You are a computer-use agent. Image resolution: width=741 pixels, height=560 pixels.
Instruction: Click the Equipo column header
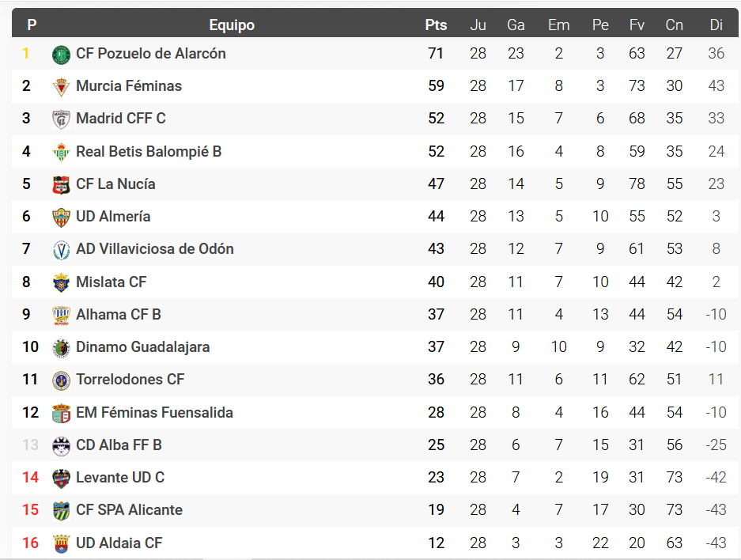point(232,25)
